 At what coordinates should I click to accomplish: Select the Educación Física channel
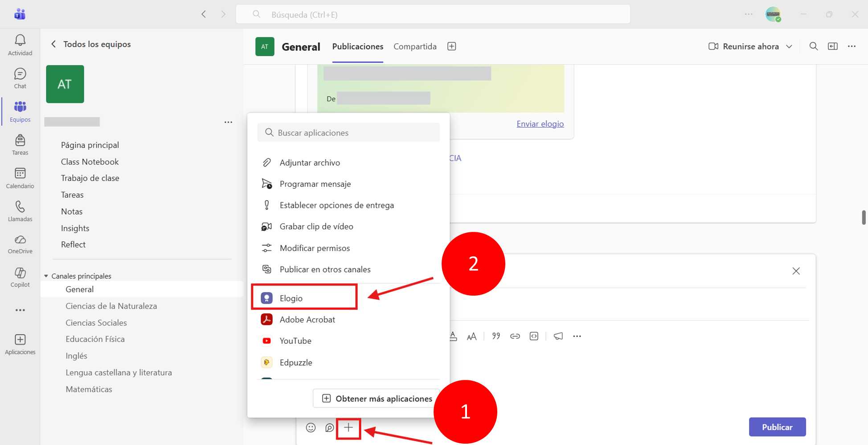pos(95,339)
